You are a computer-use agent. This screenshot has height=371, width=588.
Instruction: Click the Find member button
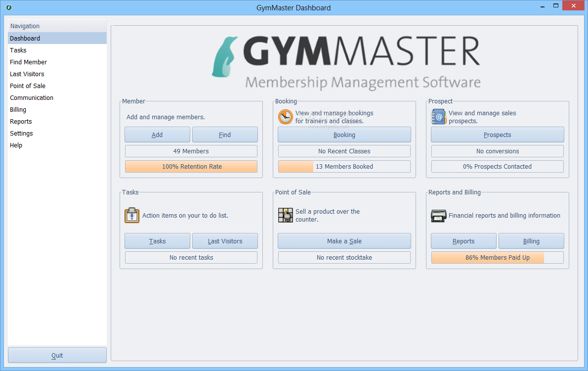point(225,135)
